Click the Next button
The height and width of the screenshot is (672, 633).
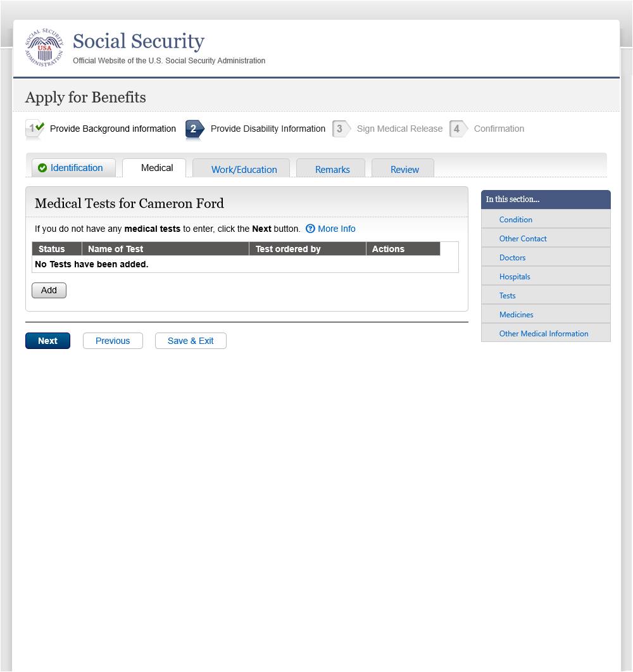47,341
